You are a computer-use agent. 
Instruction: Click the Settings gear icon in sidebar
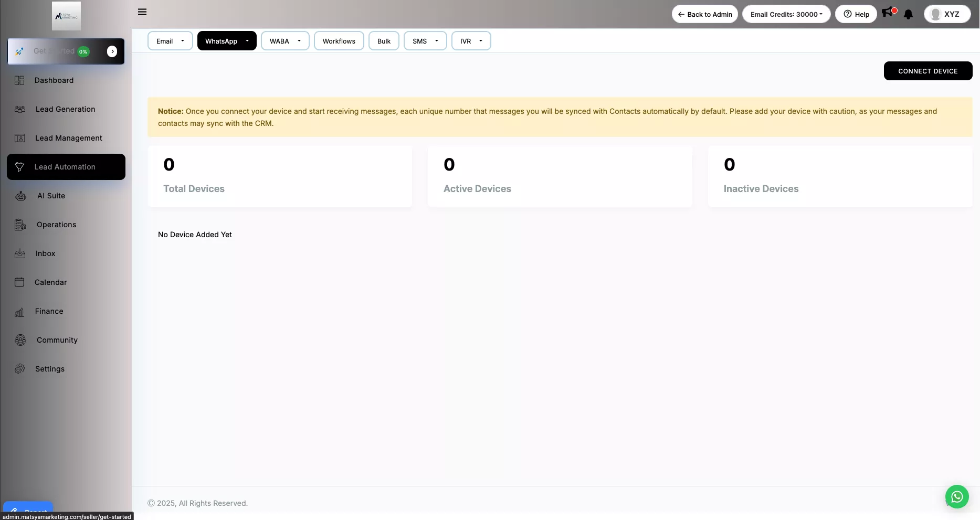20,369
